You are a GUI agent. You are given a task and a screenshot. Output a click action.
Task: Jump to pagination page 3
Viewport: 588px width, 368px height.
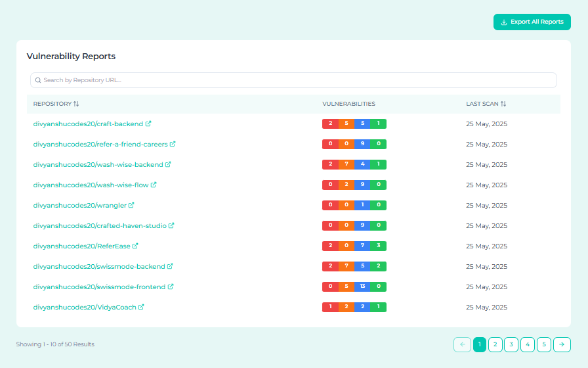[x=511, y=344]
